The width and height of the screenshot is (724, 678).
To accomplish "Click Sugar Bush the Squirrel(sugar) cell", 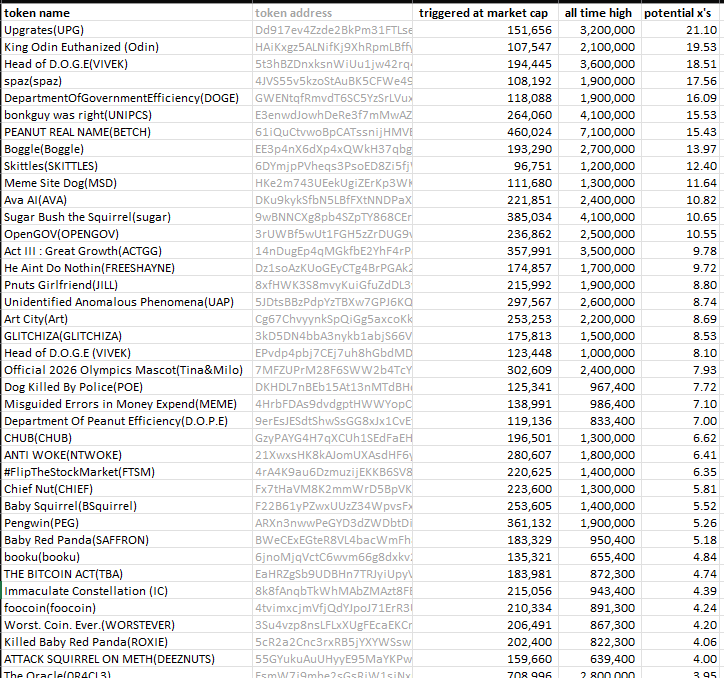I will pos(127,217).
